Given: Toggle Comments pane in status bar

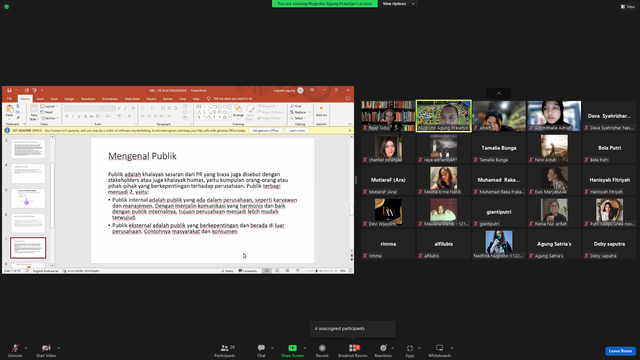Looking at the screenshot, I should [248, 271].
